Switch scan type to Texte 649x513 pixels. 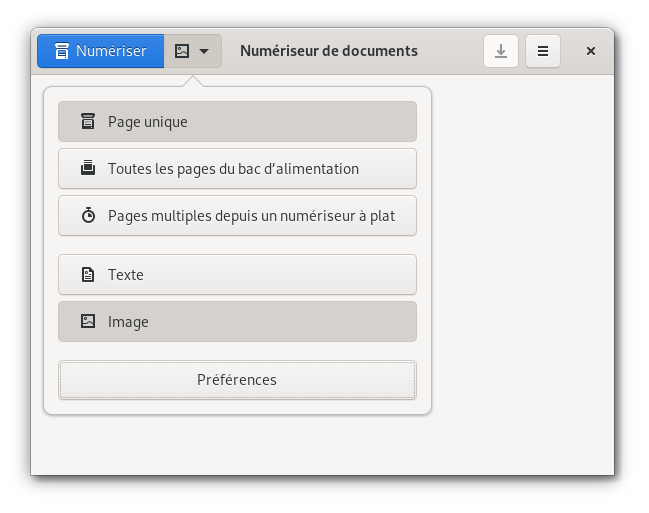tap(126, 275)
